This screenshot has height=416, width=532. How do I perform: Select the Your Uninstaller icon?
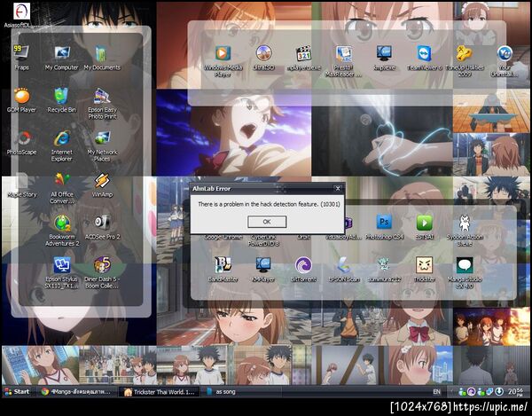pyautogui.click(x=505, y=60)
